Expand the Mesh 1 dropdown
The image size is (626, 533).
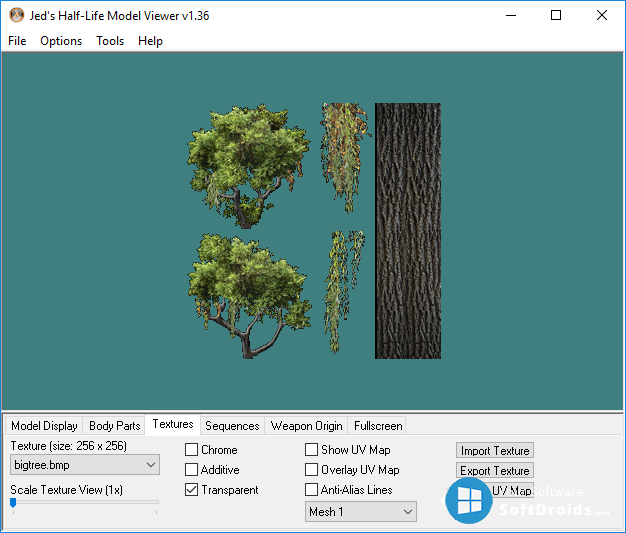click(361, 511)
